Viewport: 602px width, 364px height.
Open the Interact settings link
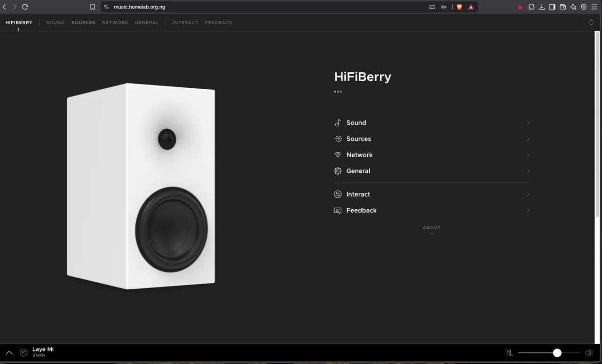point(358,194)
